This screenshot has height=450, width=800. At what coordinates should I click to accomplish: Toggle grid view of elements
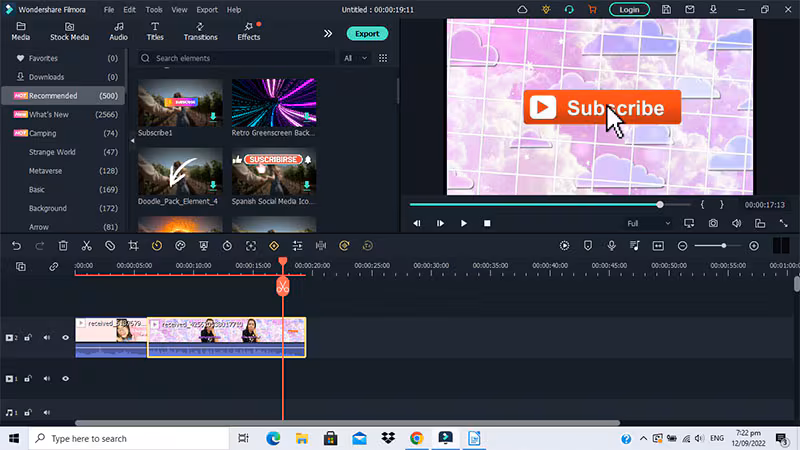click(383, 58)
